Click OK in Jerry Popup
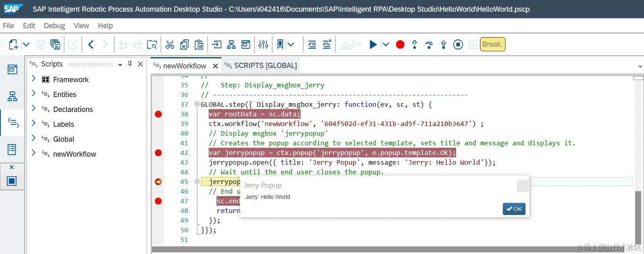The width and height of the screenshot is (644, 254). (x=514, y=209)
